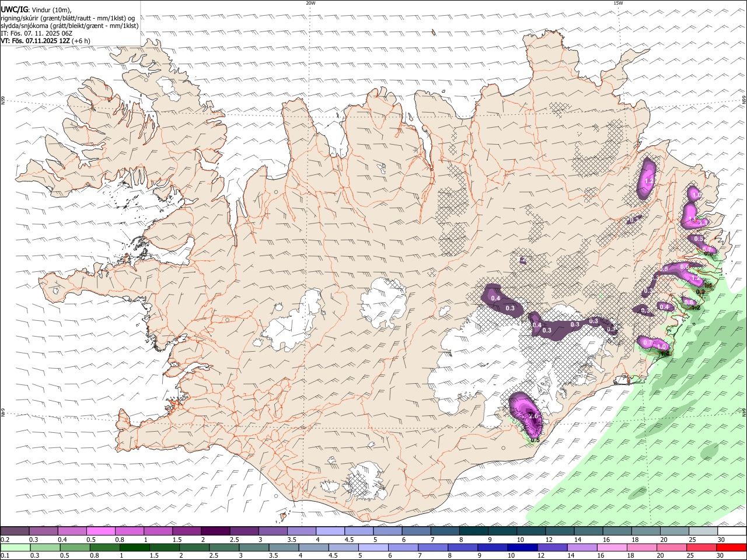Pick upper legend bar swatch labeled 3
Screen dimensions: 747x560
(273, 531)
